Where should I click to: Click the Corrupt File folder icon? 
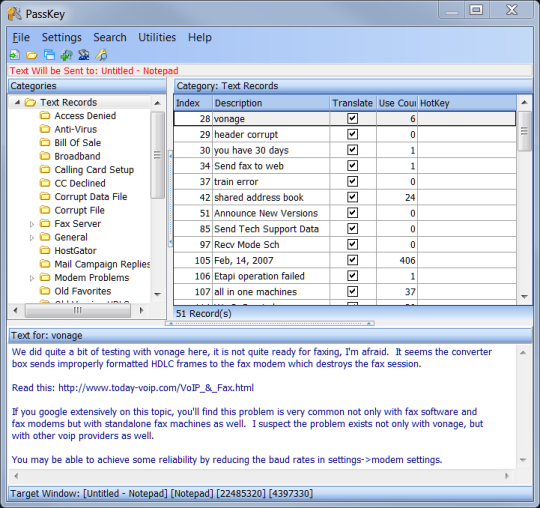pos(45,209)
